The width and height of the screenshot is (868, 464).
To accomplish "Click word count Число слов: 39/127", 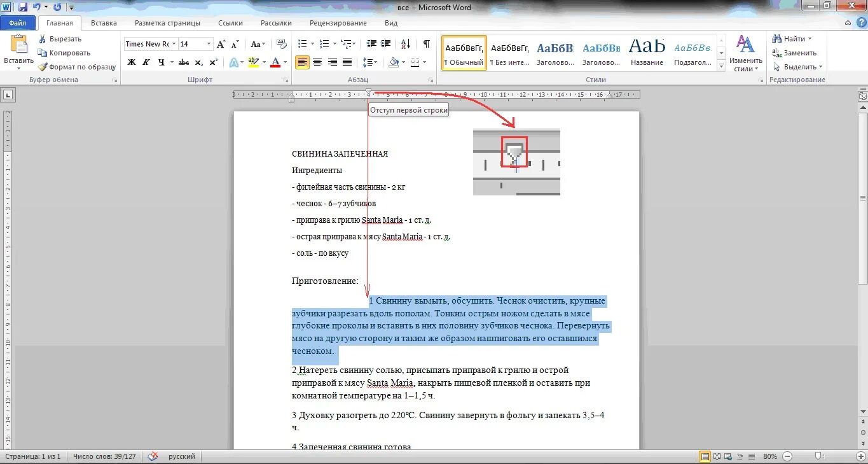I will (104, 456).
